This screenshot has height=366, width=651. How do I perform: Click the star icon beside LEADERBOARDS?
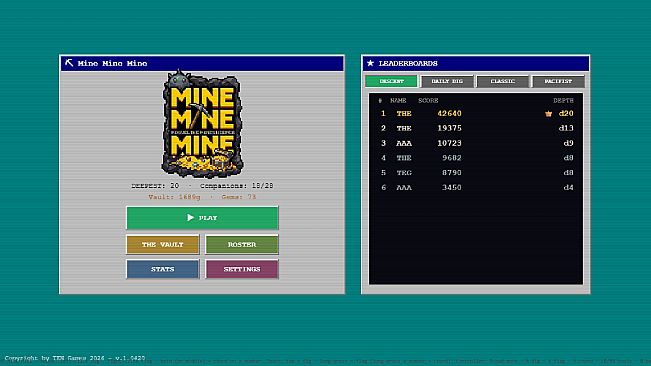coord(370,63)
